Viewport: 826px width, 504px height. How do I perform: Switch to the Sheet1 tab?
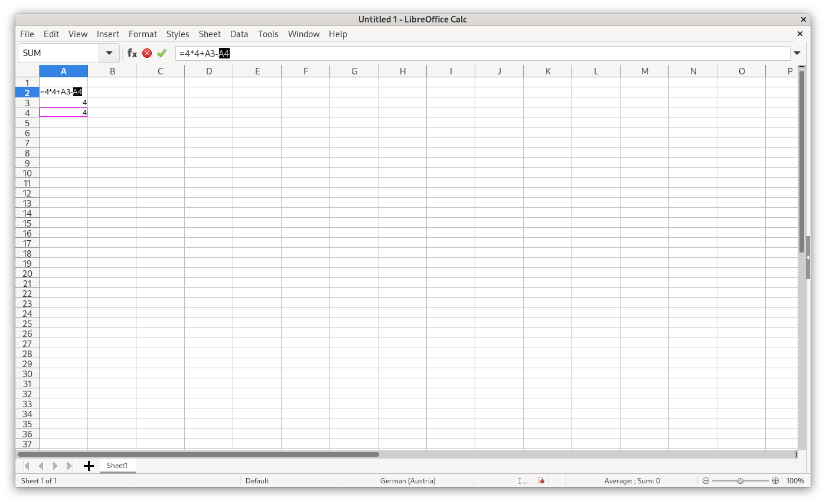117,466
